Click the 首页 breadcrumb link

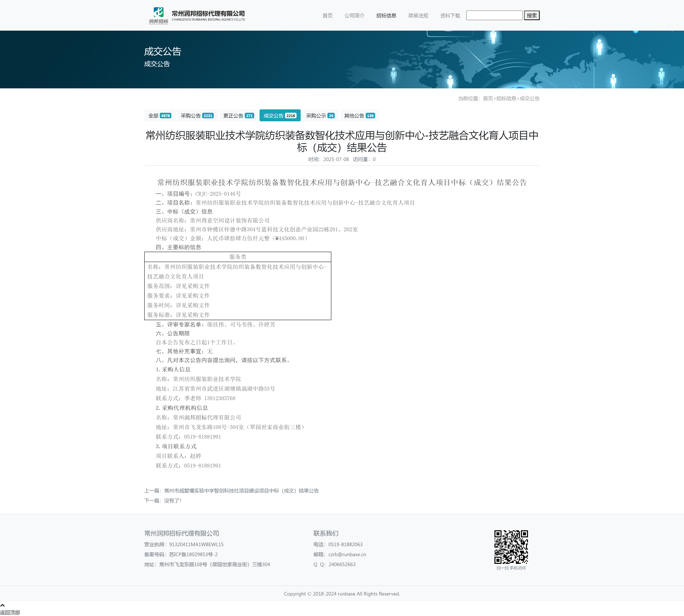[x=488, y=99]
